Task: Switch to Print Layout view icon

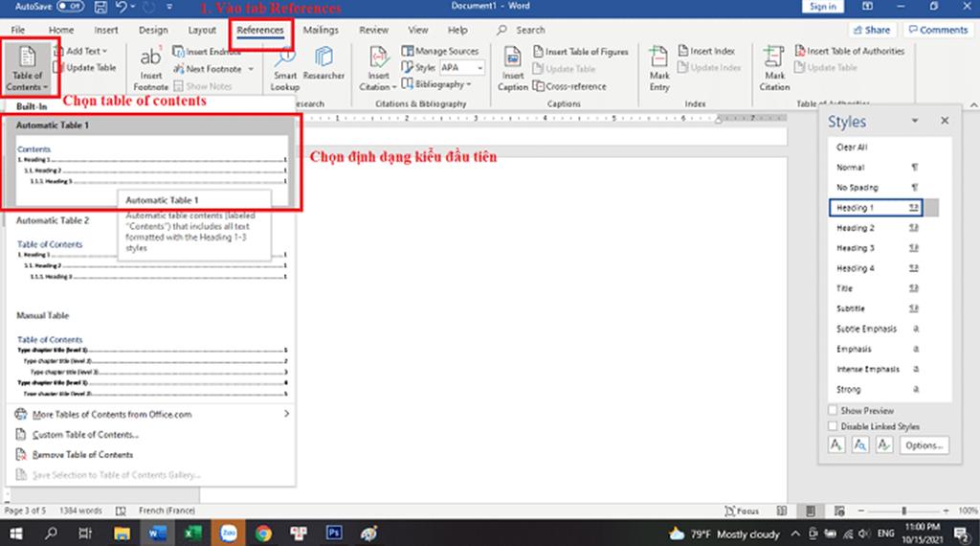Action: [811, 511]
